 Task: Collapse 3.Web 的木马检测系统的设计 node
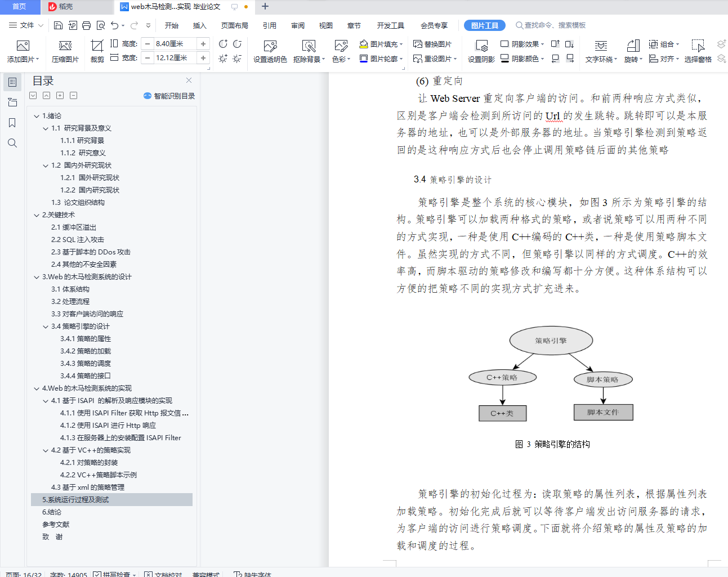(37, 277)
